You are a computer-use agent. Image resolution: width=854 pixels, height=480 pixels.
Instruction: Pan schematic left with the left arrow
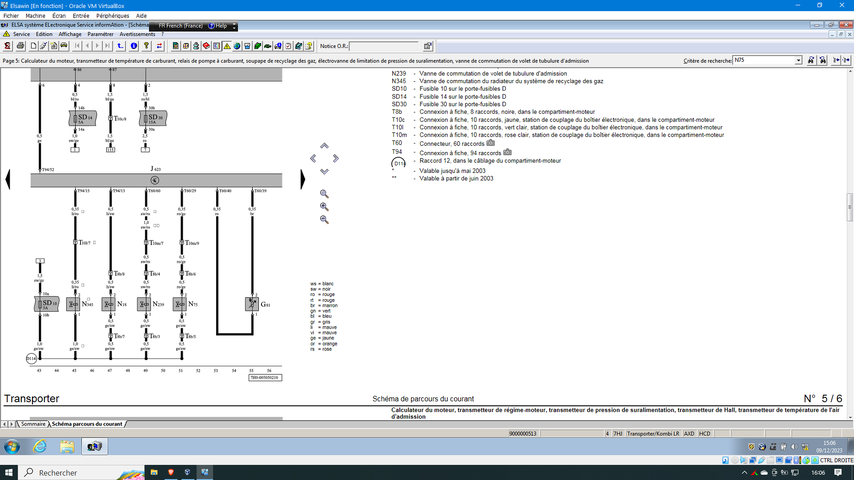click(x=313, y=158)
